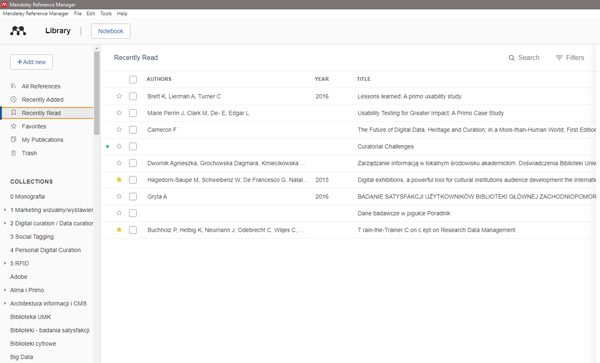Click the sidebar vertical scrollbar thumb
The height and width of the screenshot is (363, 600).
point(96,93)
